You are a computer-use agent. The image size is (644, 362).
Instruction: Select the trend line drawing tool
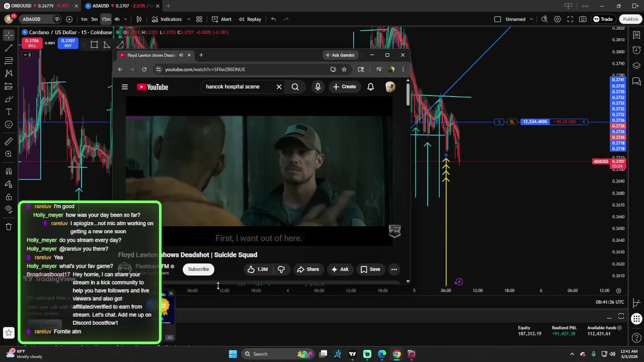pos(9,48)
